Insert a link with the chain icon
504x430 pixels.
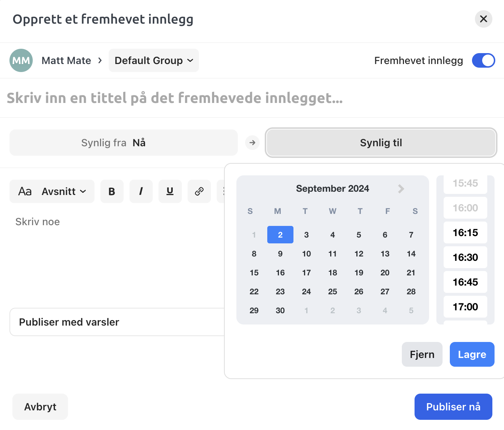click(x=199, y=191)
